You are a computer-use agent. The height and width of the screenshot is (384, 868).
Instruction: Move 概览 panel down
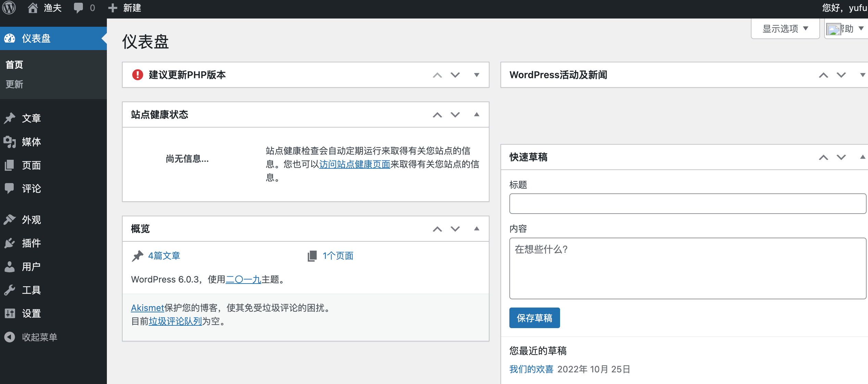[455, 229]
